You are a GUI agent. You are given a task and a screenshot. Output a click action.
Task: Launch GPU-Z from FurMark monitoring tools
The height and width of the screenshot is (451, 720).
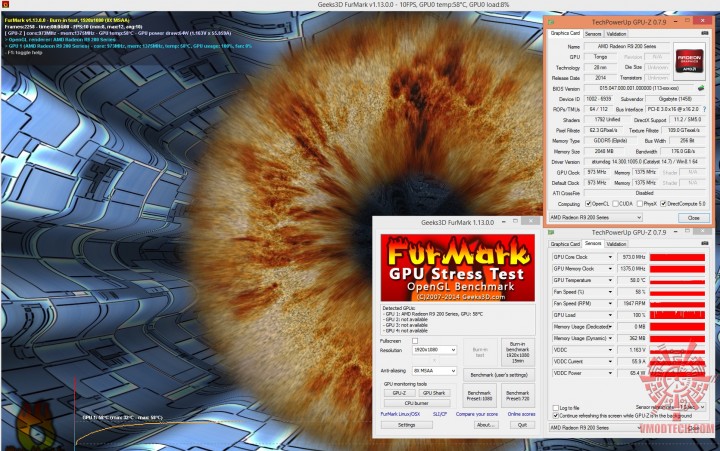click(x=399, y=393)
